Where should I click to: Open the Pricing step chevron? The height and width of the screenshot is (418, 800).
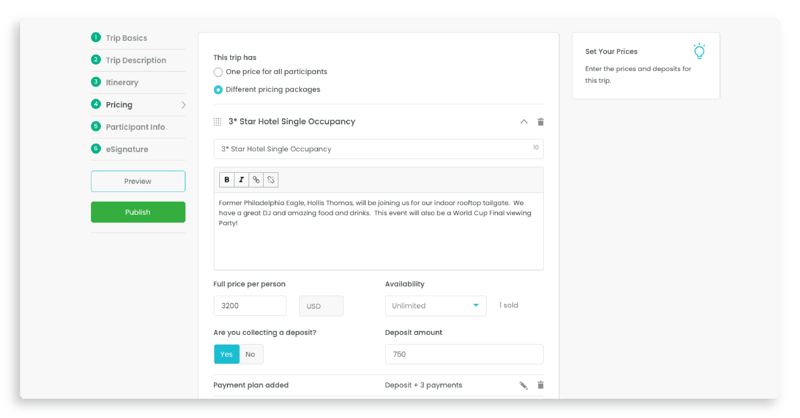(x=183, y=105)
